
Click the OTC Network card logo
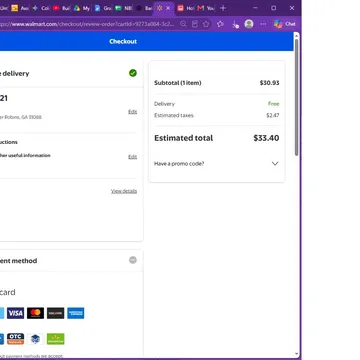click(15, 339)
